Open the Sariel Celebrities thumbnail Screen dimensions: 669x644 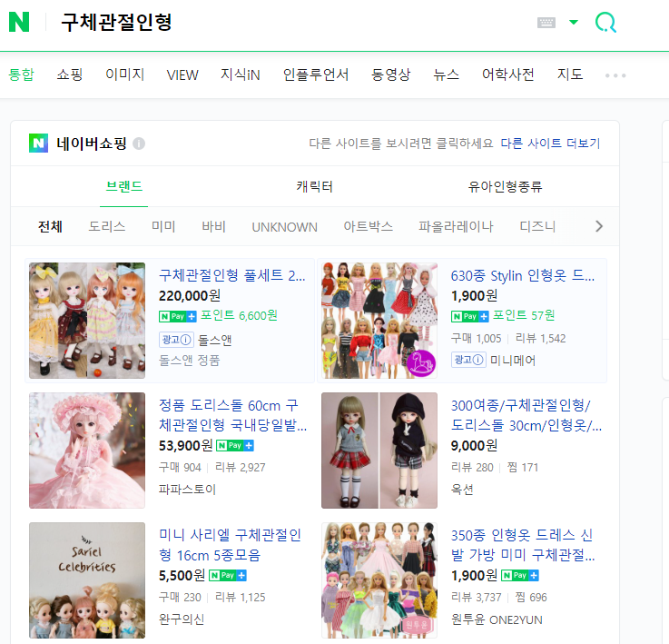click(x=87, y=580)
